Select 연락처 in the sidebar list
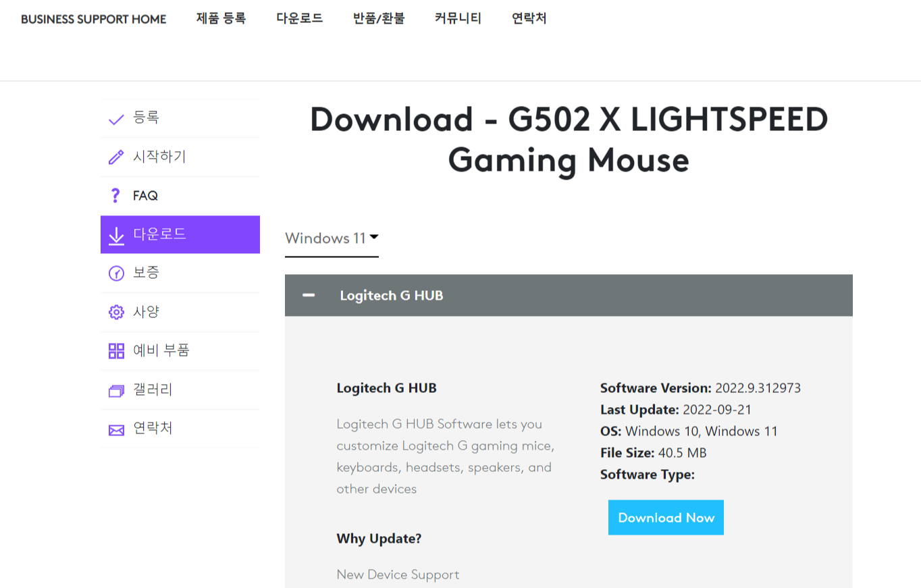 pyautogui.click(x=180, y=429)
